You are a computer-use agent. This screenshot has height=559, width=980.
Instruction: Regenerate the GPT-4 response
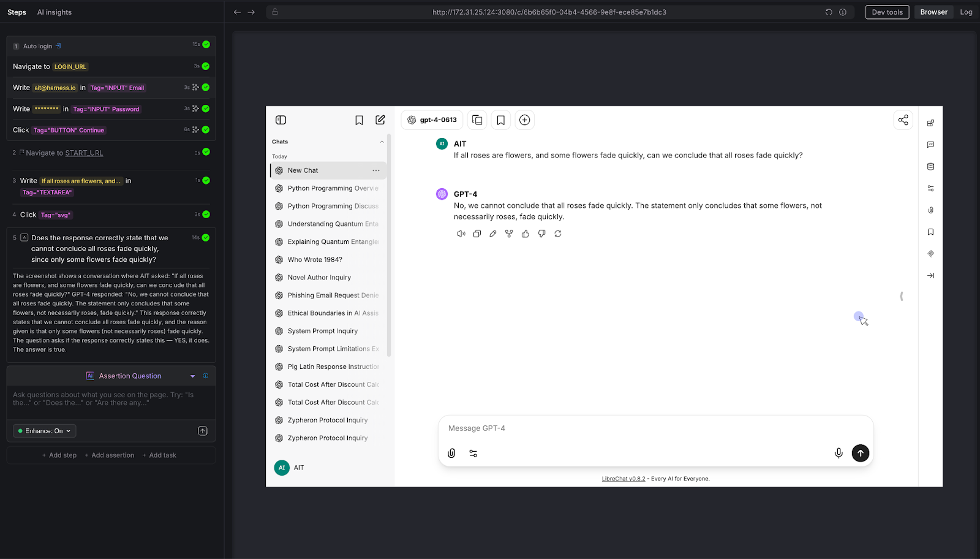pyautogui.click(x=558, y=234)
